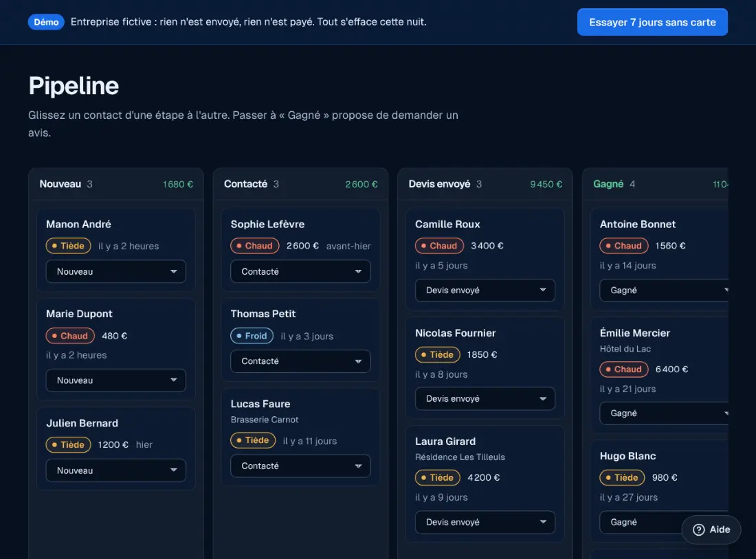The width and height of the screenshot is (756, 559).
Task: Click the Pipeline page heading
Action: 74,86
